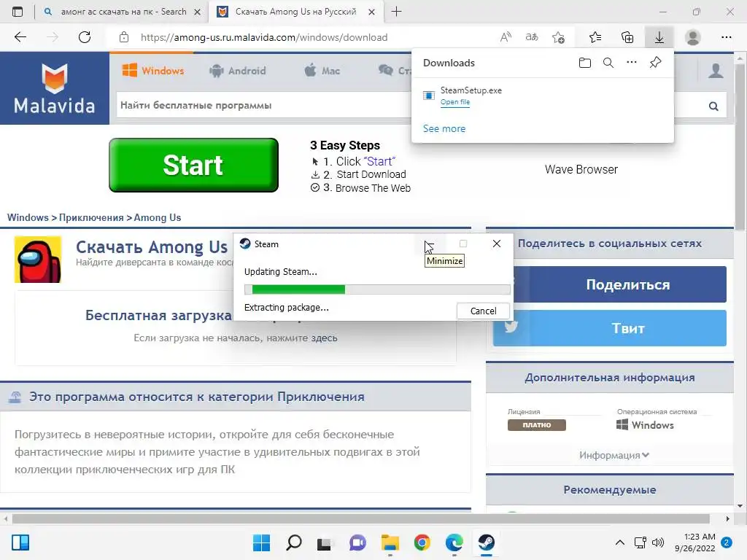
Task: Add this page to favorites
Action: click(x=558, y=37)
